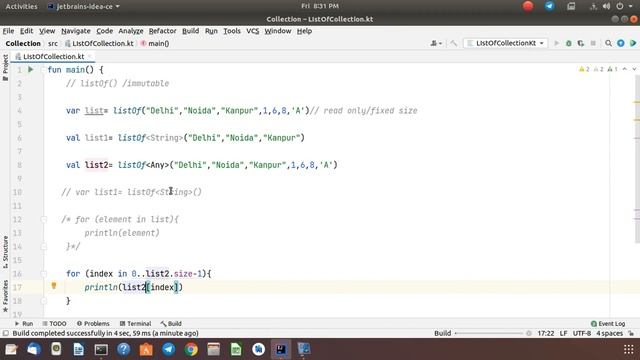Click the green run gutter arrow beside main
640x360 pixels.
point(31,69)
